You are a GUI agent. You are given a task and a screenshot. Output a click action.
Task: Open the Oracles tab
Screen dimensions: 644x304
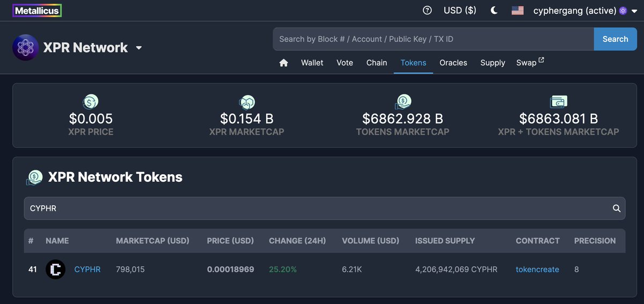[453, 63]
